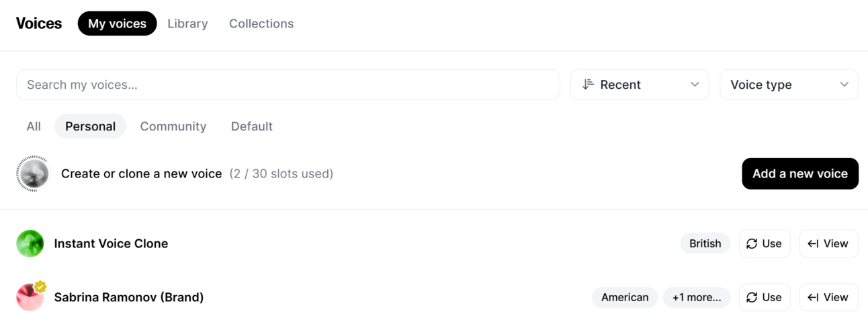
Task: Select the Default voices filter
Action: pyautogui.click(x=252, y=126)
